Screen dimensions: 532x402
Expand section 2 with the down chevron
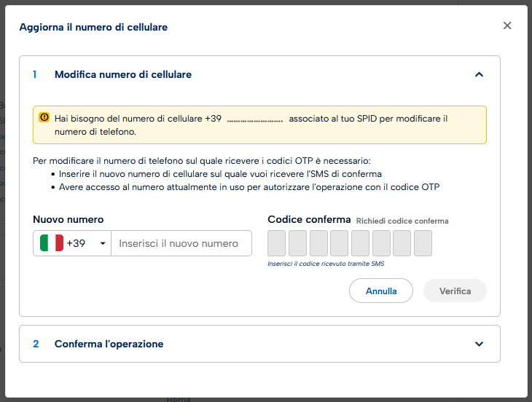tap(479, 344)
